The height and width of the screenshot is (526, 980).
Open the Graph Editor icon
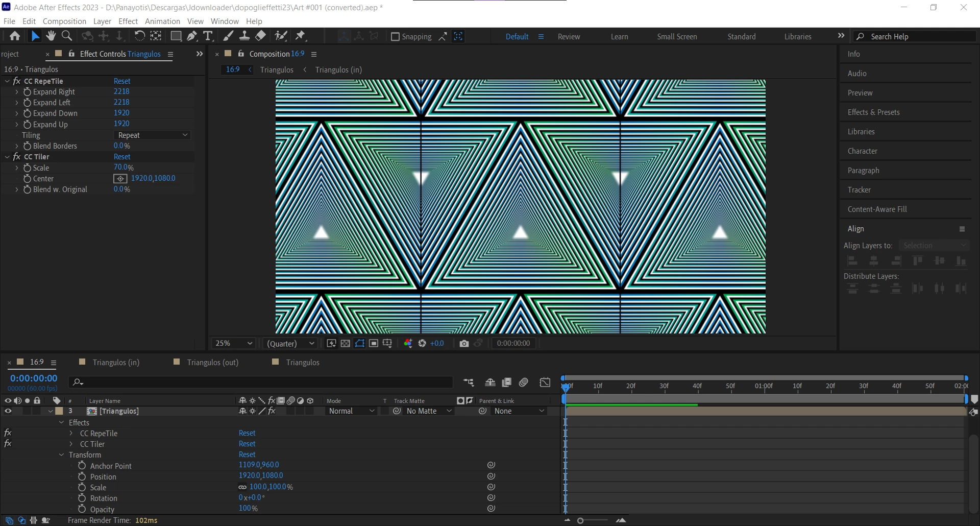545,382
